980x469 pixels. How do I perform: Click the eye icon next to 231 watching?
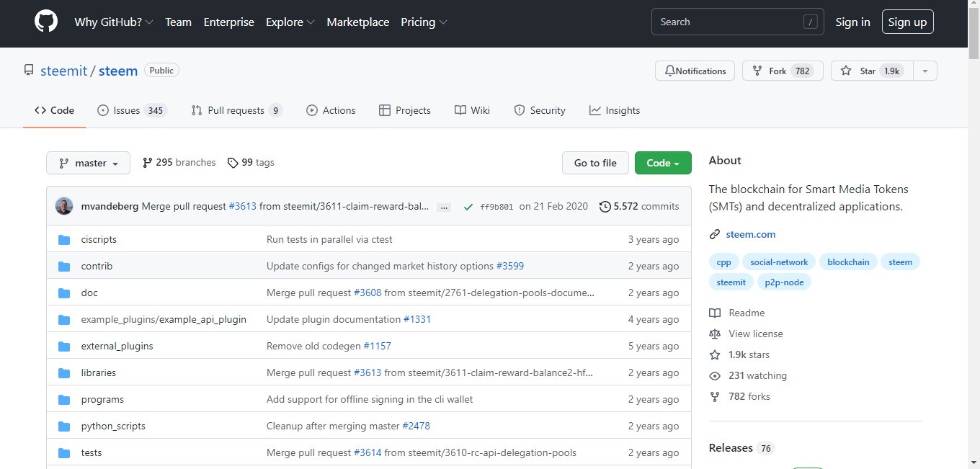[715, 375]
